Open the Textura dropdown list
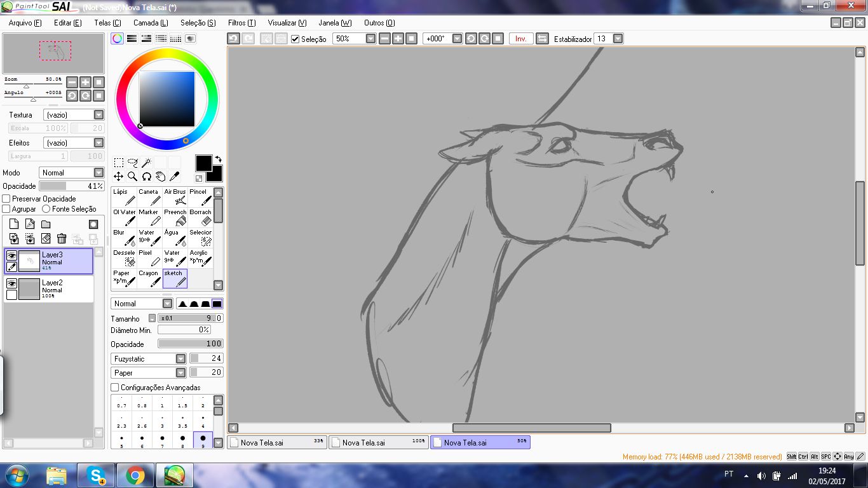Screen dimensions: 868x488 point(98,115)
